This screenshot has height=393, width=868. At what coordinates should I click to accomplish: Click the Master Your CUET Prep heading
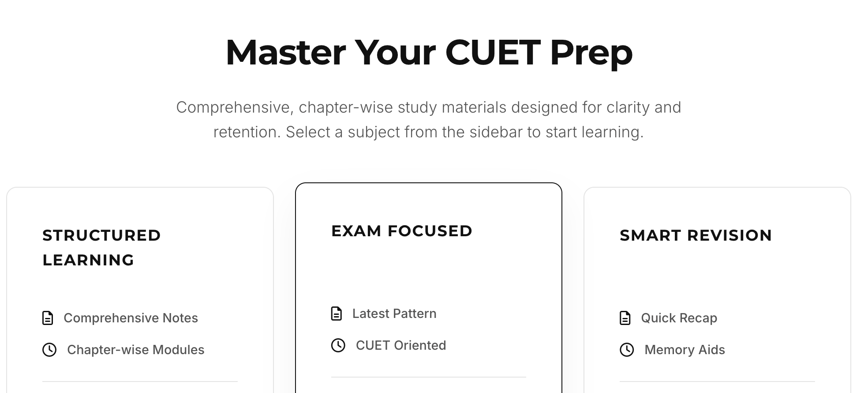pos(428,52)
